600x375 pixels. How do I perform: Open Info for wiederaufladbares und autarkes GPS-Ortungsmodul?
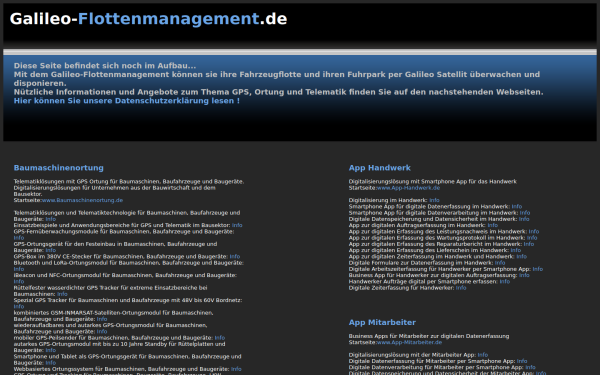coord(102,332)
